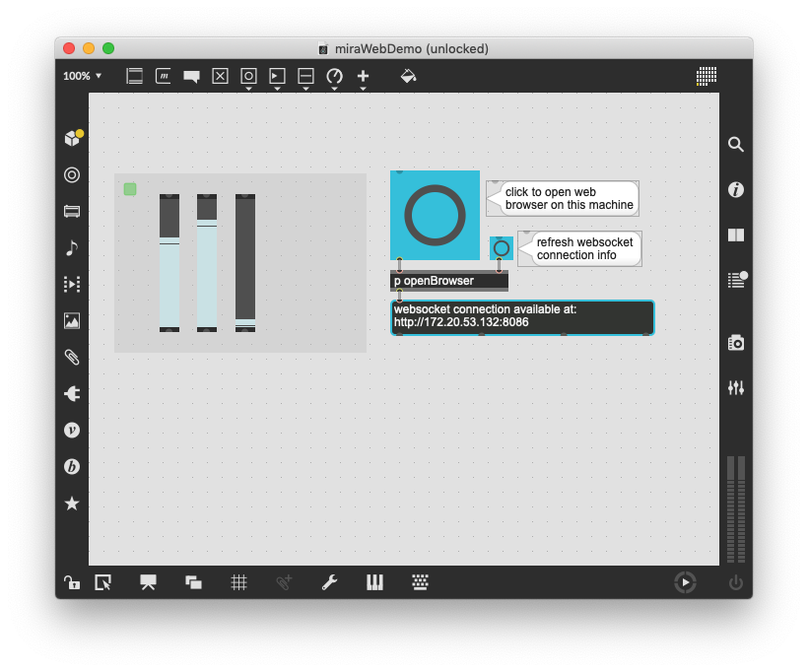Click the Snapshots camera icon
Screen dimensions: 808x672
(735, 342)
